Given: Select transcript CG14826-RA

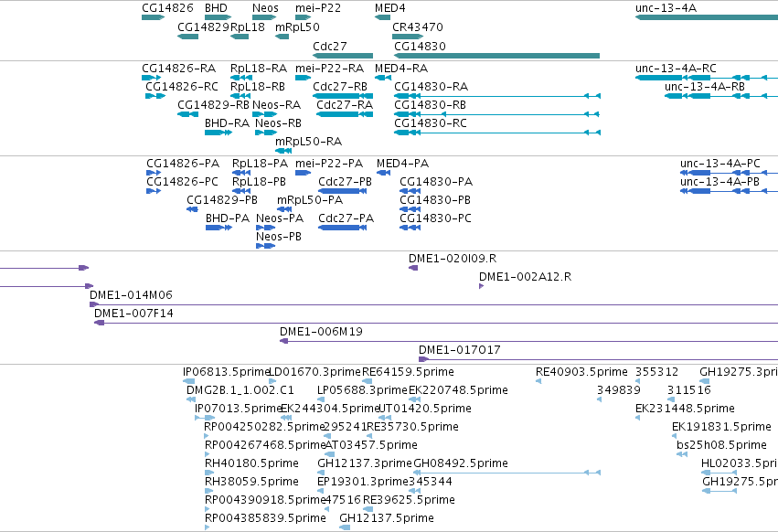Looking at the screenshot, I should tap(152, 78).
